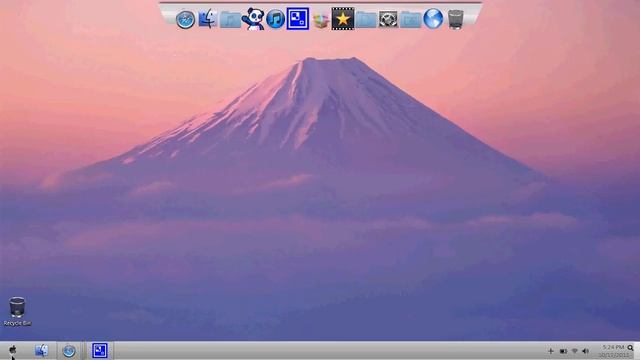
Task: Open the Trash in the top dock
Action: pos(456,19)
